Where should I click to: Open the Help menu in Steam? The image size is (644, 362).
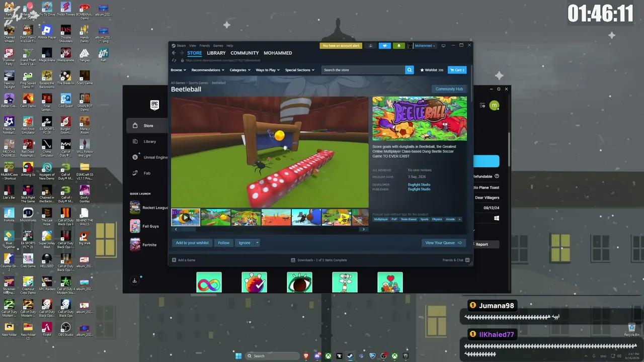click(229, 46)
